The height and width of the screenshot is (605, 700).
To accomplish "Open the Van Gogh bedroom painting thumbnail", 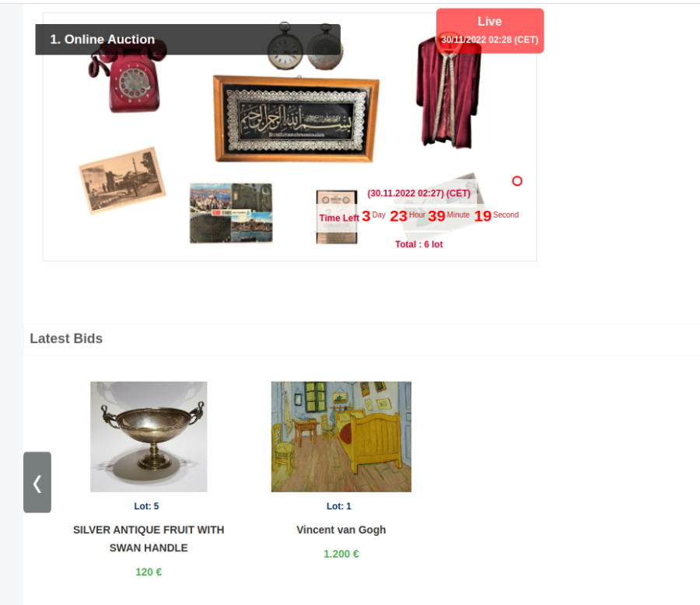I will click(341, 437).
